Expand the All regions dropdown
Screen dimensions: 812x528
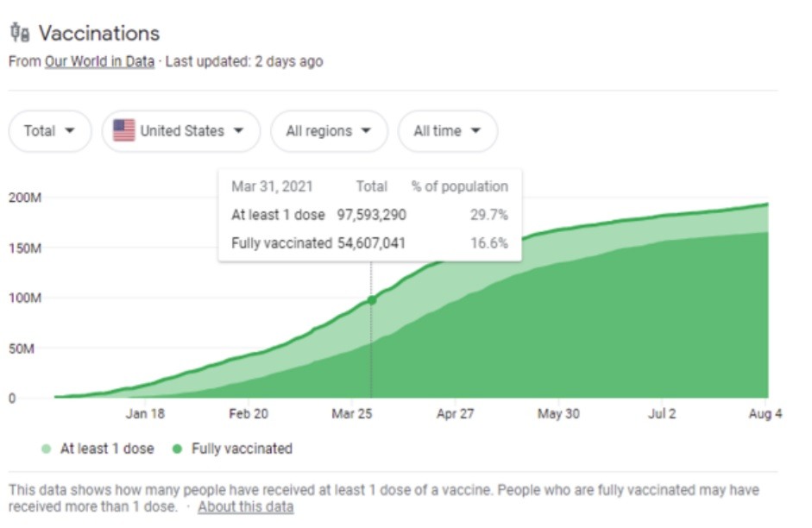pos(329,131)
